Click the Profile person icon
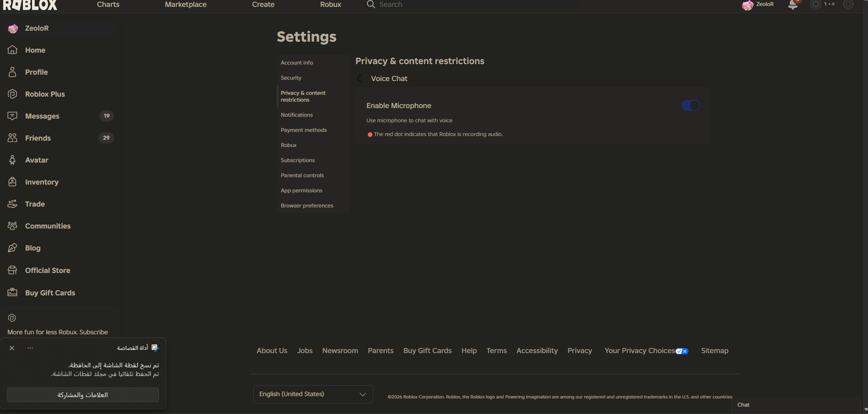 (13, 72)
